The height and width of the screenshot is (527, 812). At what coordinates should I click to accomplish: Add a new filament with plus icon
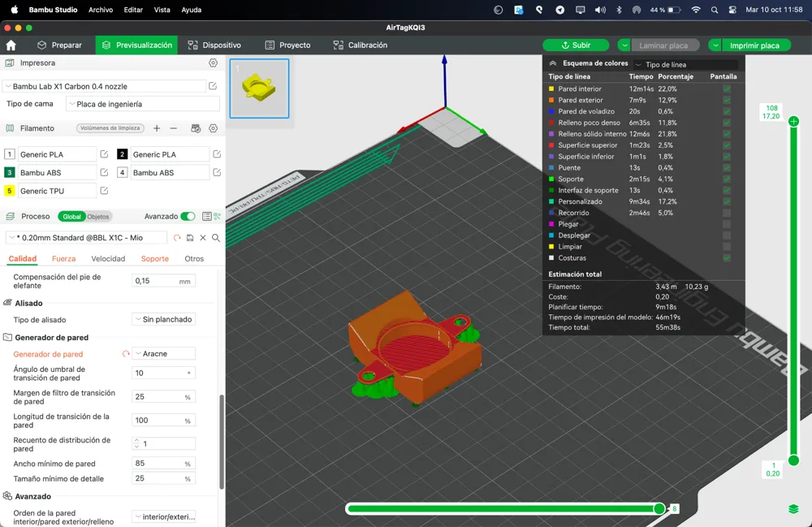click(x=157, y=128)
